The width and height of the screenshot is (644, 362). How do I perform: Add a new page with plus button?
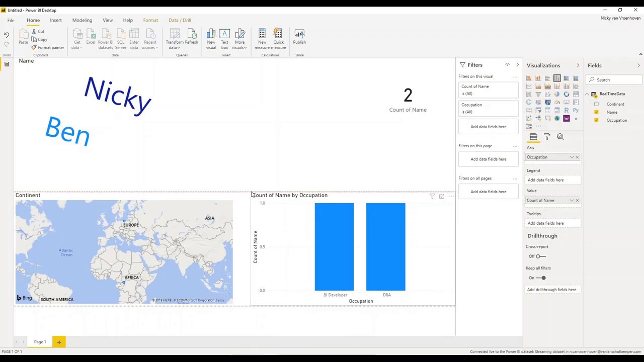(59, 342)
